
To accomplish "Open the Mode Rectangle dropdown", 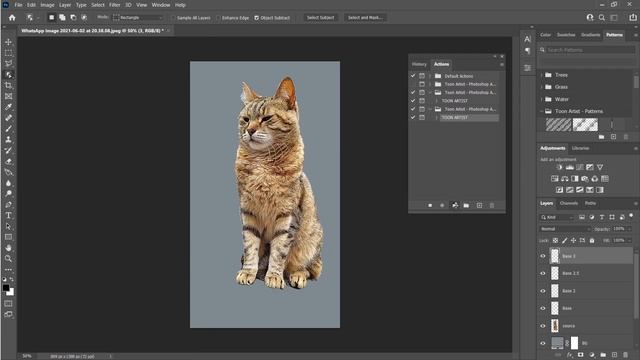I will click(x=138, y=18).
